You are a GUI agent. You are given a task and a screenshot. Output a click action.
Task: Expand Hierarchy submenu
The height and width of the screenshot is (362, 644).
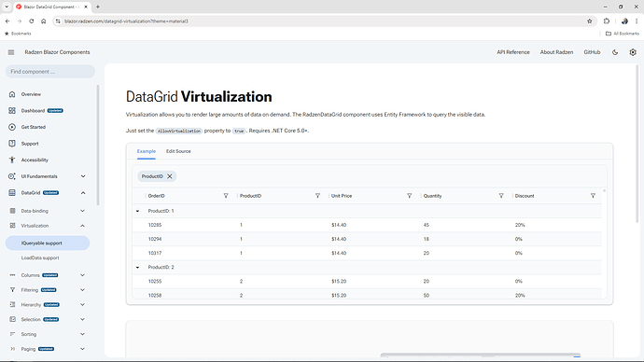click(x=82, y=304)
